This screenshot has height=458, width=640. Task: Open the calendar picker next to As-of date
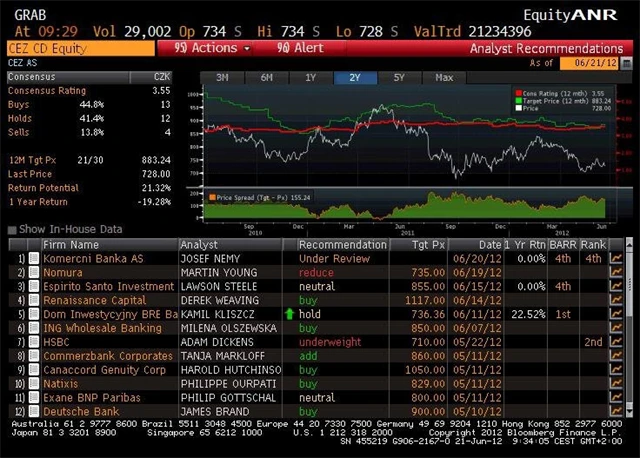click(627, 63)
